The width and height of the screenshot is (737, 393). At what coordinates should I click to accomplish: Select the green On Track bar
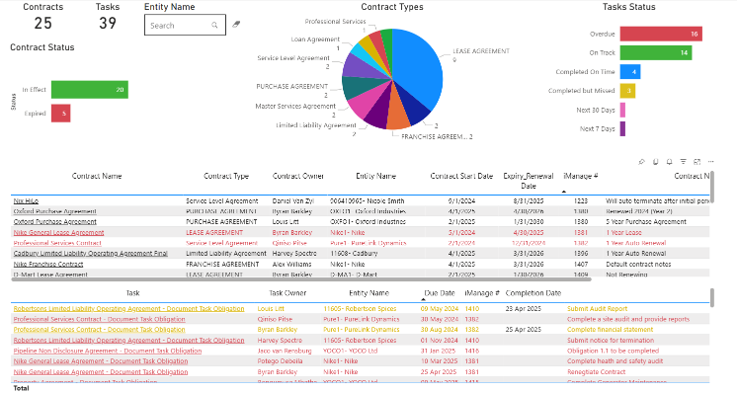[656, 53]
